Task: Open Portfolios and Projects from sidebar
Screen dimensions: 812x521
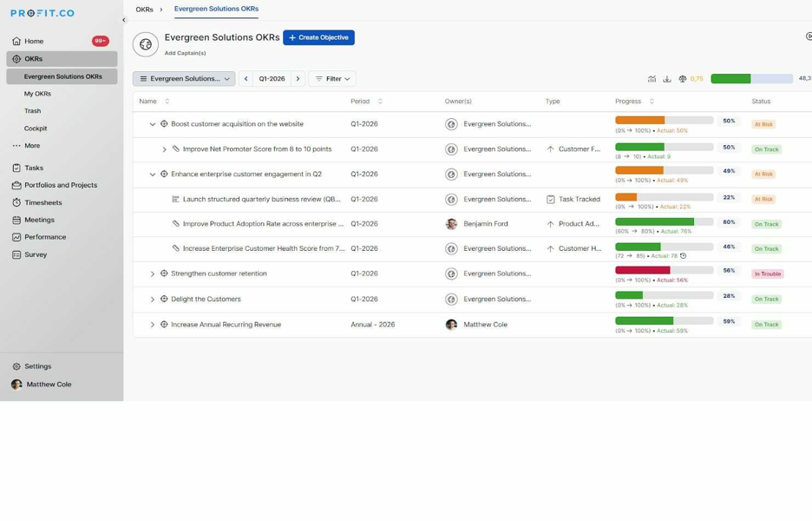Action: pos(61,185)
